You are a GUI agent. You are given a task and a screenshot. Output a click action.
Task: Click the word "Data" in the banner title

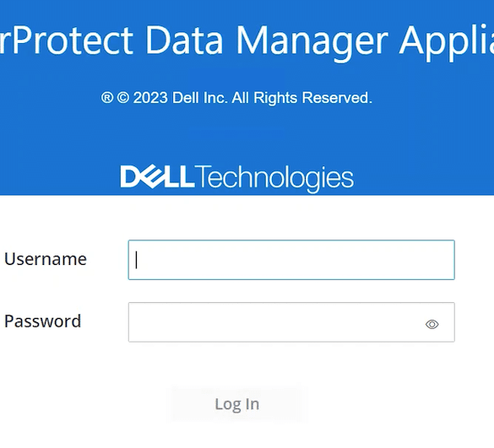(185, 41)
